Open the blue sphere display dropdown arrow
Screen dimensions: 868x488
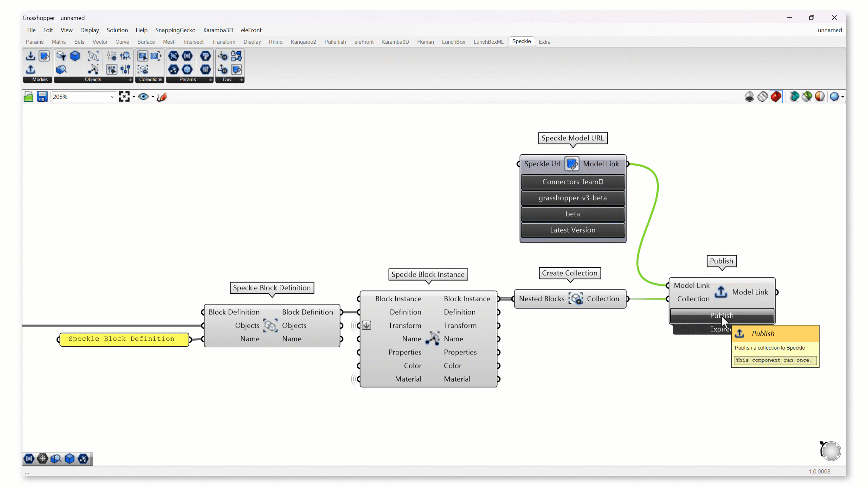point(843,97)
